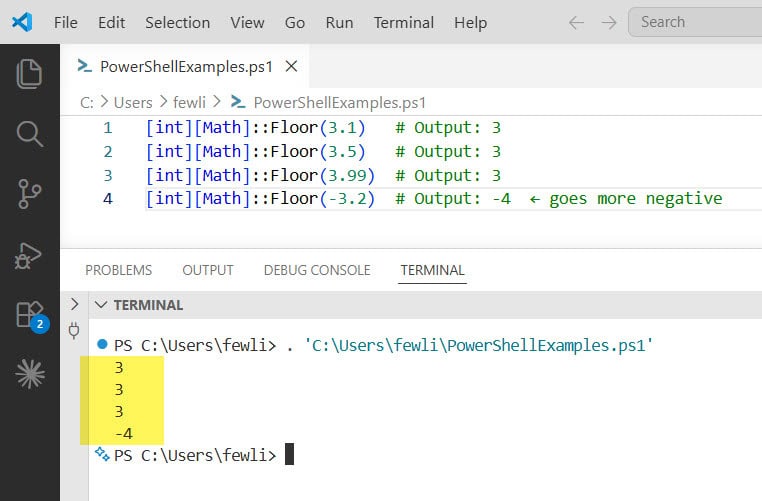The height and width of the screenshot is (501, 762).
Task: Open the Terminal menu
Action: point(403,22)
